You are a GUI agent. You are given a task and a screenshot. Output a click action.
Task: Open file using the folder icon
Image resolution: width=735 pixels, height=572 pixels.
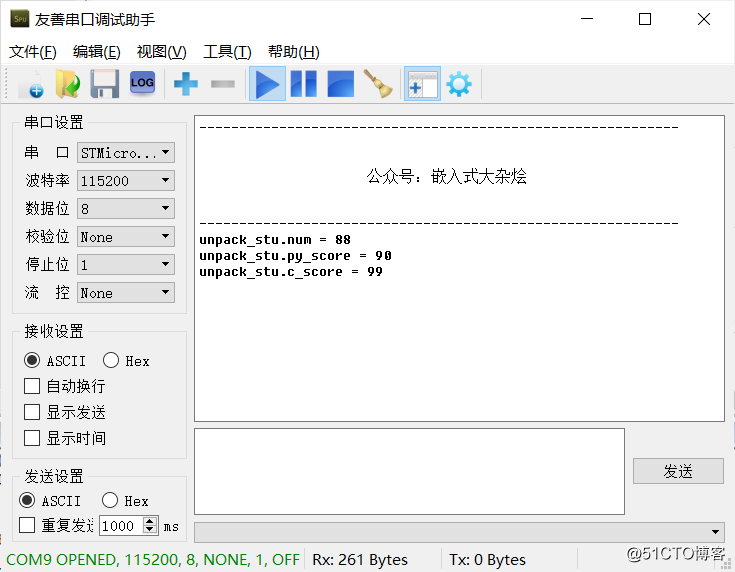(68, 84)
